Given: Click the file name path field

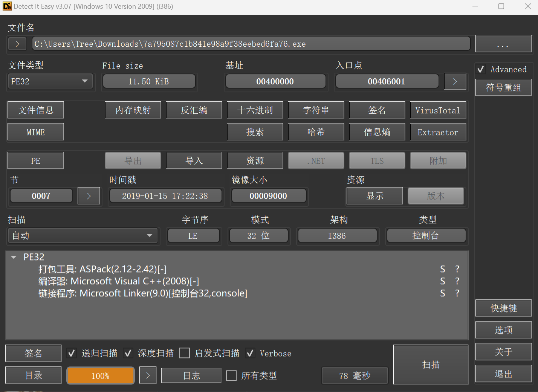Looking at the screenshot, I should (251, 44).
